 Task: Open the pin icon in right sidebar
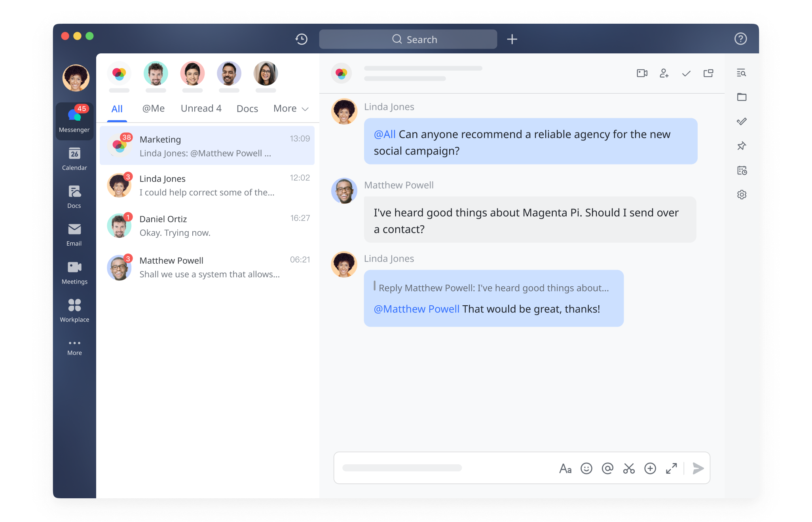pos(742,146)
